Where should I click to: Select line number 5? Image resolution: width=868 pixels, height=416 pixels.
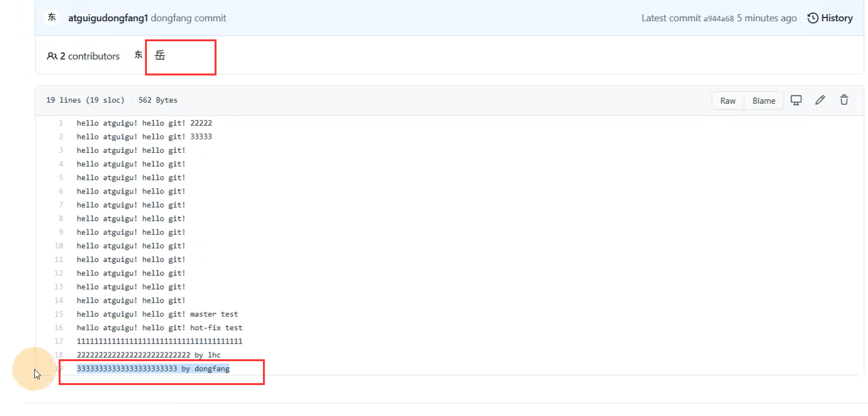pyautogui.click(x=61, y=177)
